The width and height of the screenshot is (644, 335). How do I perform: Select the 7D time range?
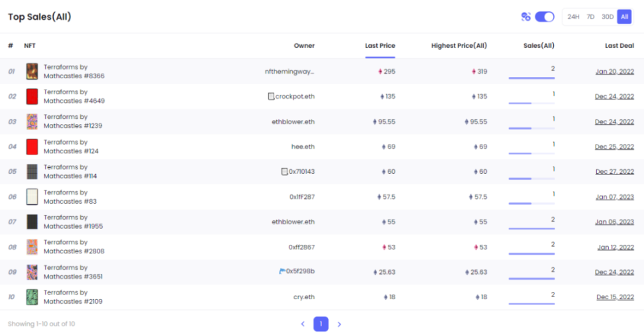coord(590,17)
